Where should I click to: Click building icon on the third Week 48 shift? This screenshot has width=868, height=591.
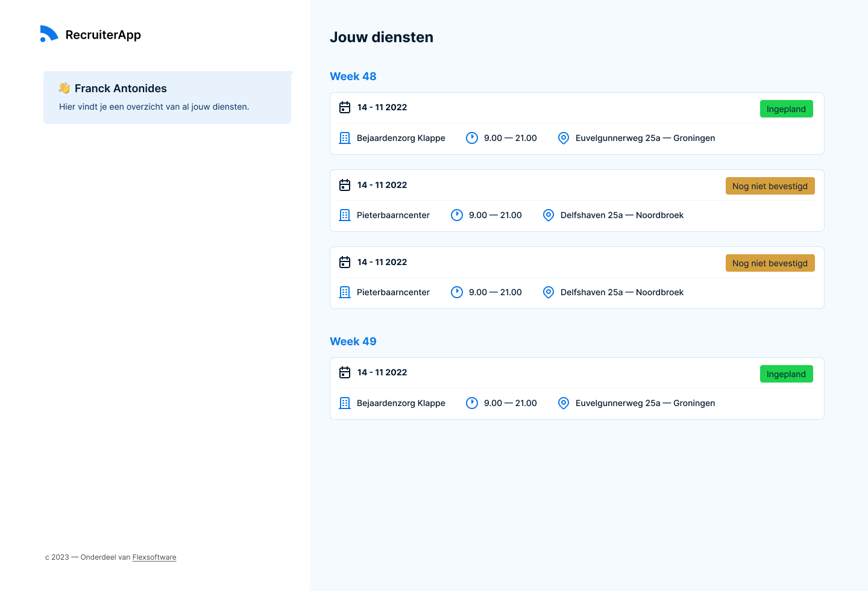tap(345, 292)
